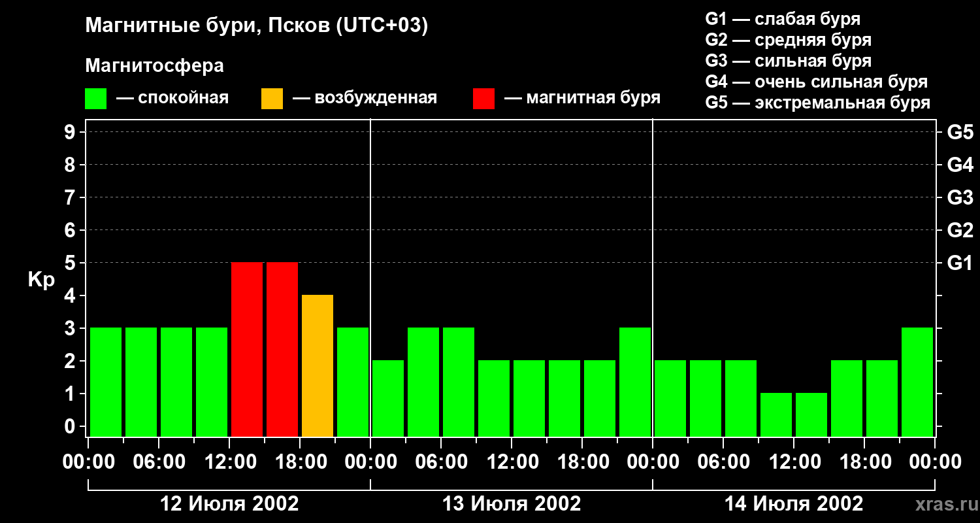Click the «Kp» axis label

pyautogui.click(x=41, y=280)
